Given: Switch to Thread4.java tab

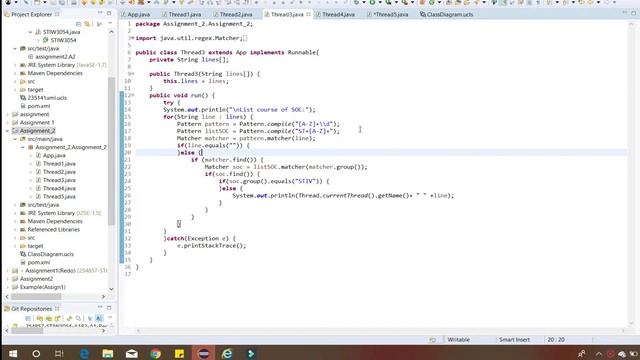Looking at the screenshot, I should pyautogui.click(x=335, y=14).
